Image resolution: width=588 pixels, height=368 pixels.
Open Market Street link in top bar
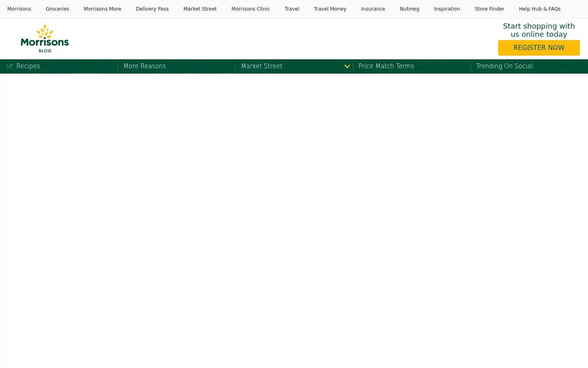tap(200, 9)
